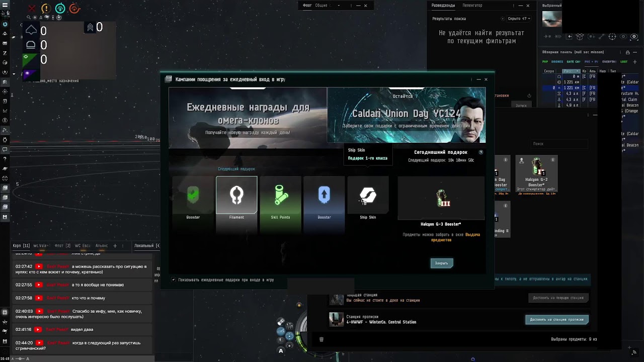Toggle the overview panel lock icon
The image size is (644, 362).
pyautogui.click(x=628, y=52)
